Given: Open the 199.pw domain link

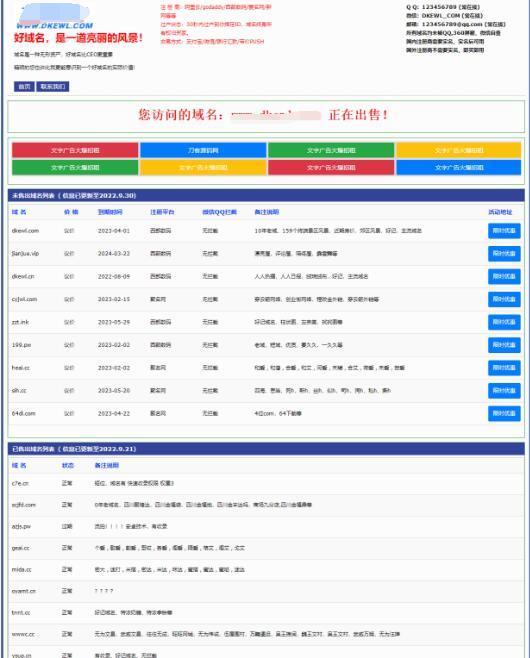Looking at the screenshot, I should coord(21,345).
